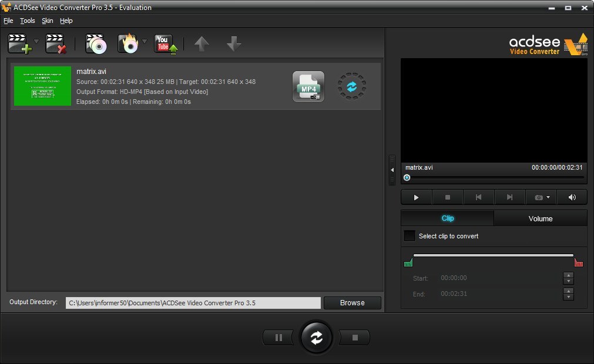Start conversion with the round convert button

316,338
